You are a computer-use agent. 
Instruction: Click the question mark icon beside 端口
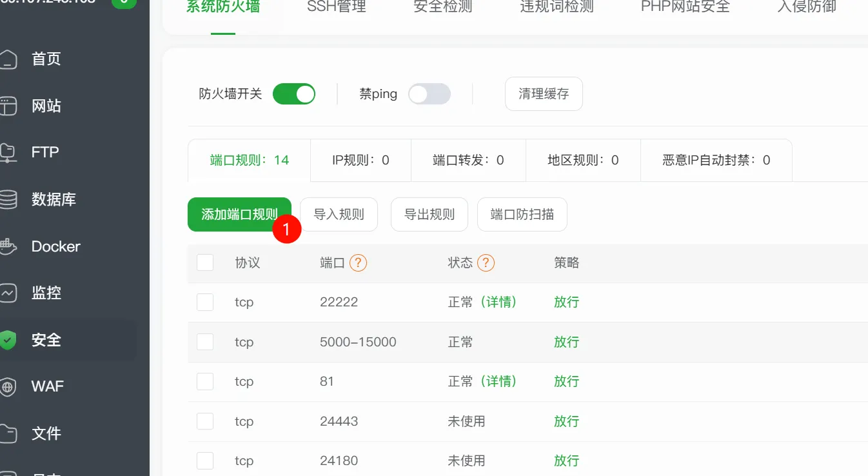click(358, 263)
